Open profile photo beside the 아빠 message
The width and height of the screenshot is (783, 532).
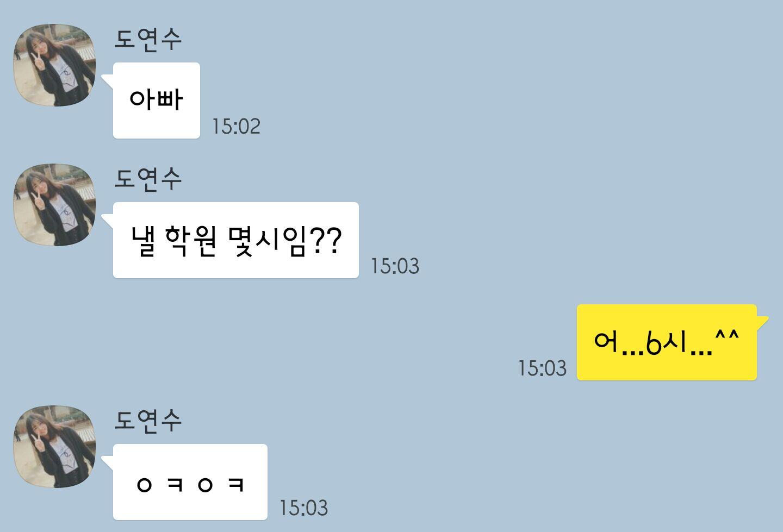click(54, 65)
